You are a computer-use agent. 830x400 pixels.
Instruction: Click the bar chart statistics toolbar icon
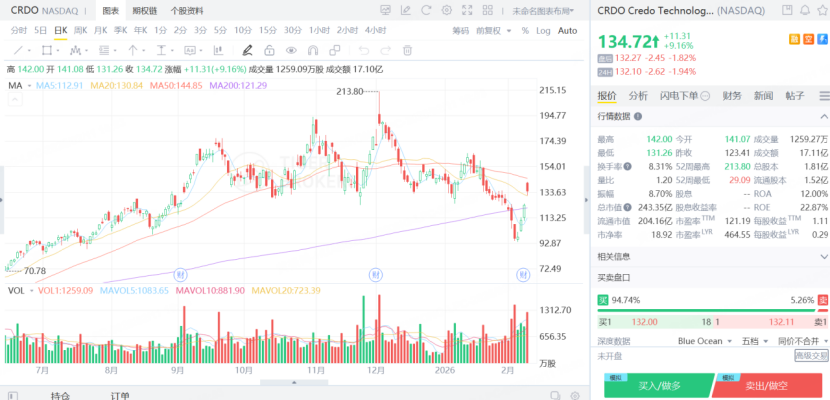[x=218, y=51]
